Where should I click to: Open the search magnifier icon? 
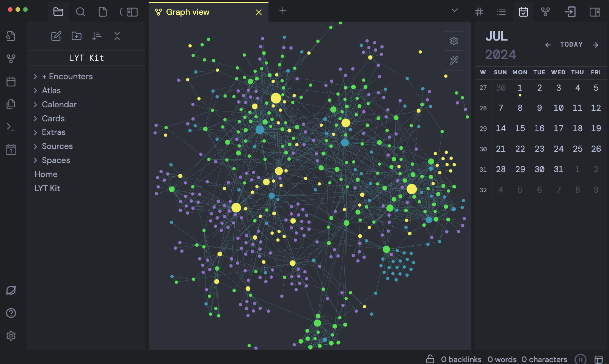[80, 12]
